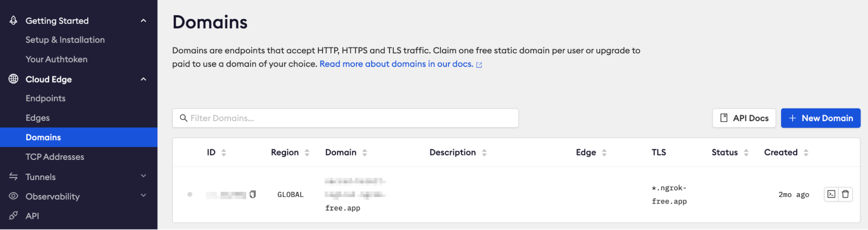Open the API Docs button
Viewport: 868px width, 230px height.
pos(744,118)
